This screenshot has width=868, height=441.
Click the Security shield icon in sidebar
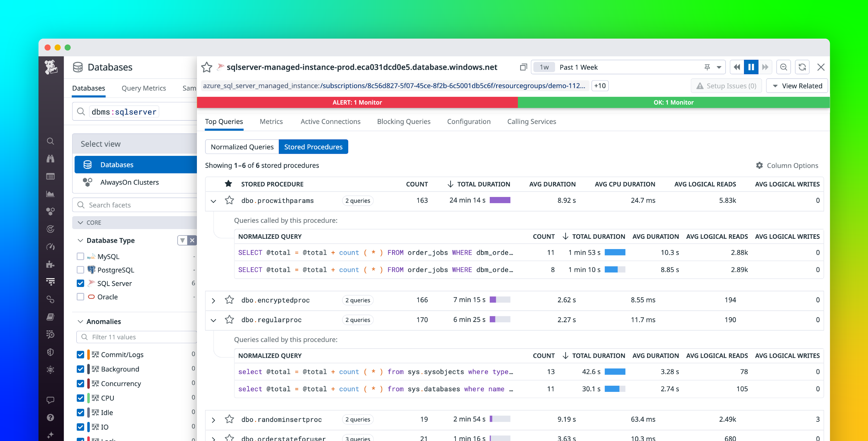click(50, 352)
